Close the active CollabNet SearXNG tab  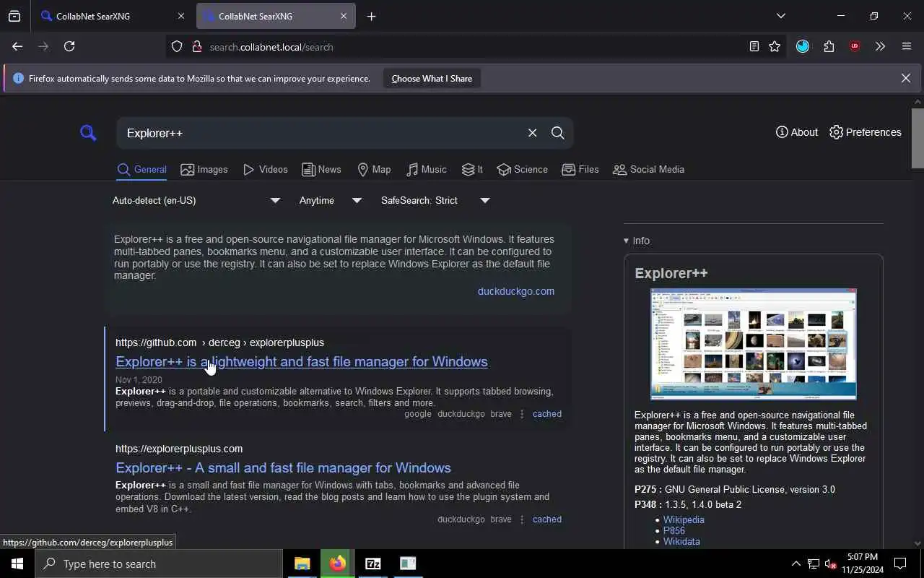click(x=343, y=16)
